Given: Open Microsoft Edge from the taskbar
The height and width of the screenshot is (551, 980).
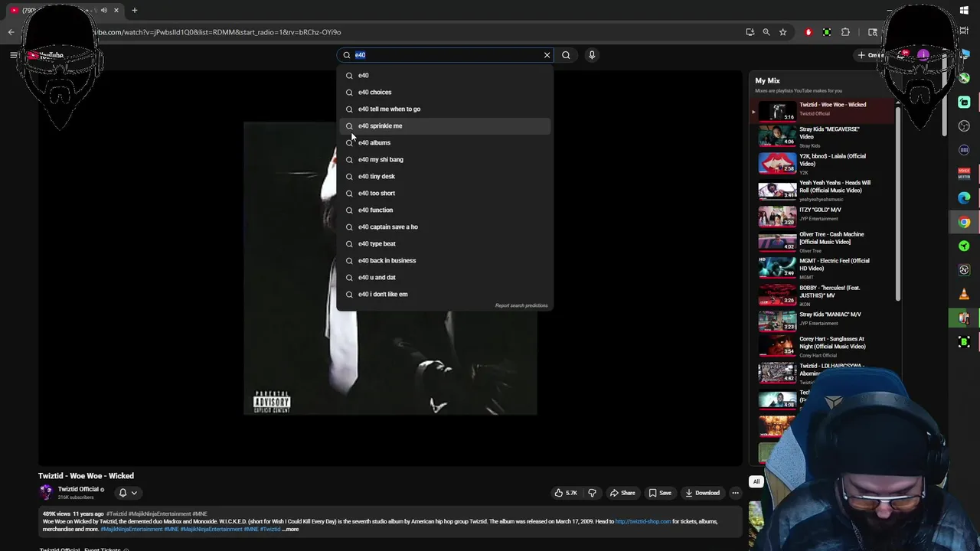Looking at the screenshot, I should (x=964, y=198).
